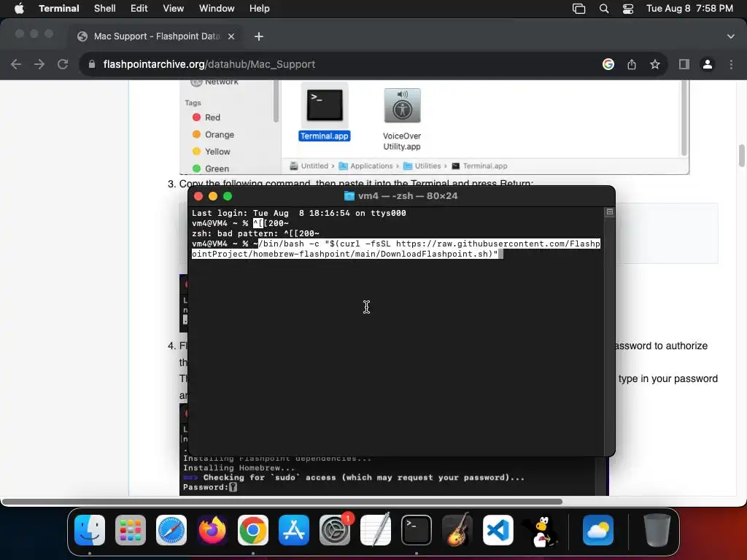Go back in the browser
Image resolution: width=747 pixels, height=560 pixels.
pos(16,64)
